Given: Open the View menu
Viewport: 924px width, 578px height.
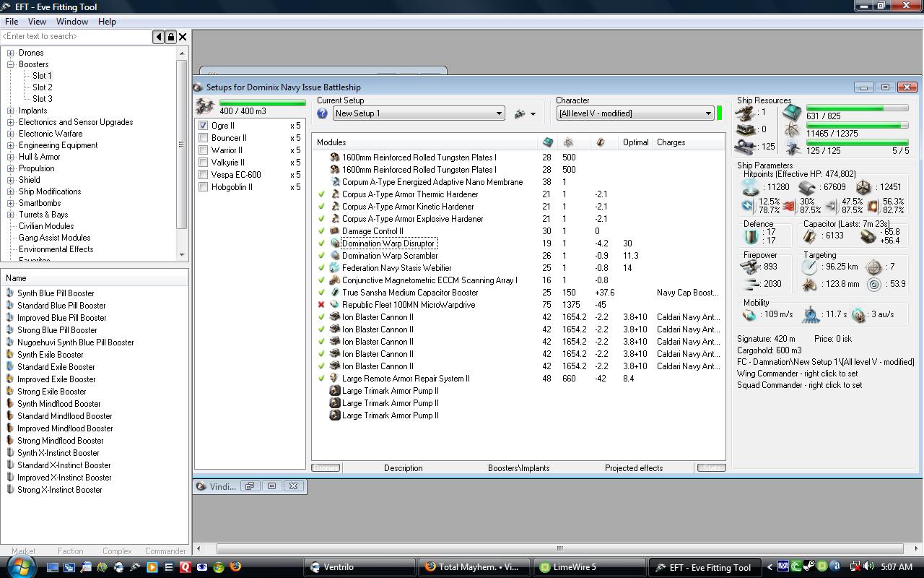Looking at the screenshot, I should point(37,22).
